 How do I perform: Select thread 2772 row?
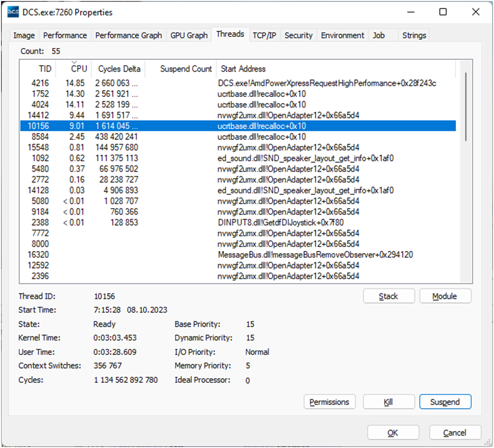click(x=238, y=180)
